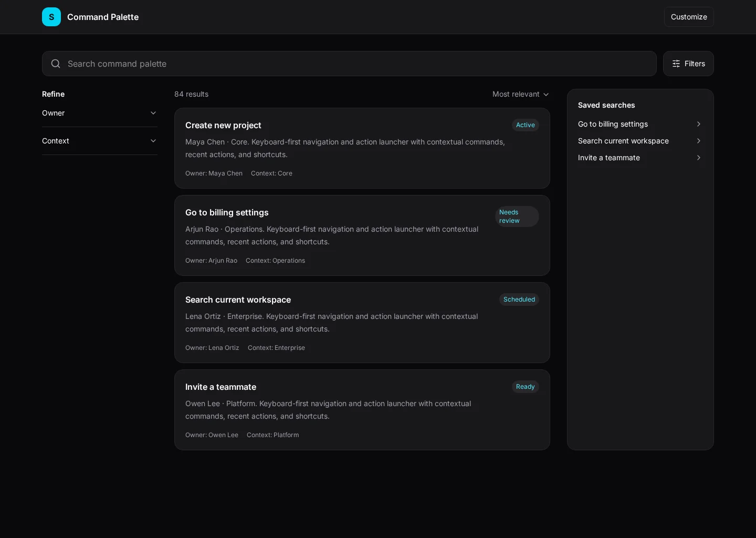
Task: Click chevron next to saved Search current workspace
Action: coord(699,141)
